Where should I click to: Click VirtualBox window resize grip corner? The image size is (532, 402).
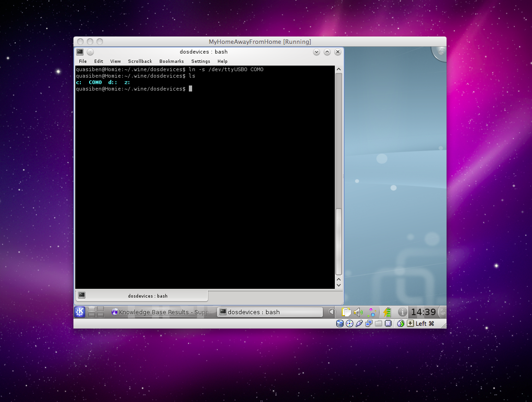pyautogui.click(x=443, y=325)
